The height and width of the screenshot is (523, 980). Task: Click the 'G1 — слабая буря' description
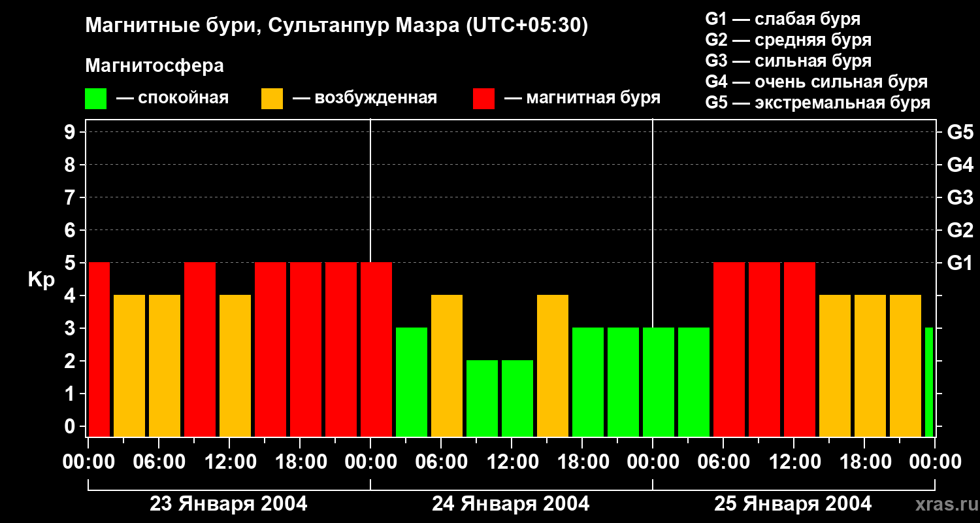[x=783, y=19]
